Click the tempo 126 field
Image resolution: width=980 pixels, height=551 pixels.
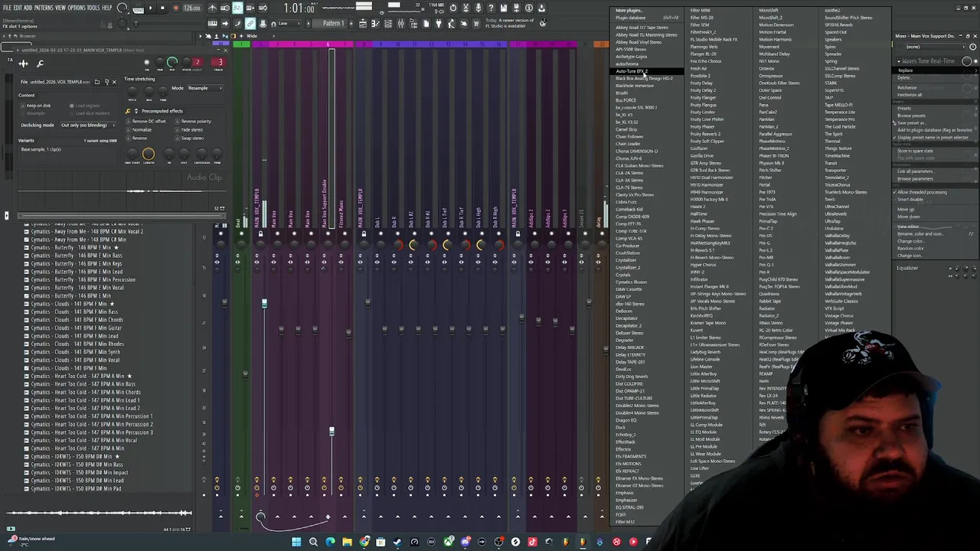[191, 8]
